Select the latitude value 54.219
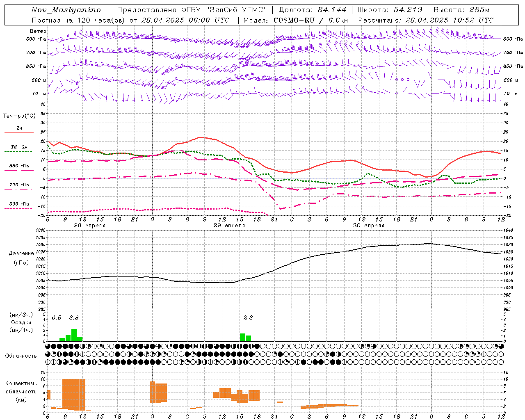Screen dimensions: 525x420 [x=408, y=10]
